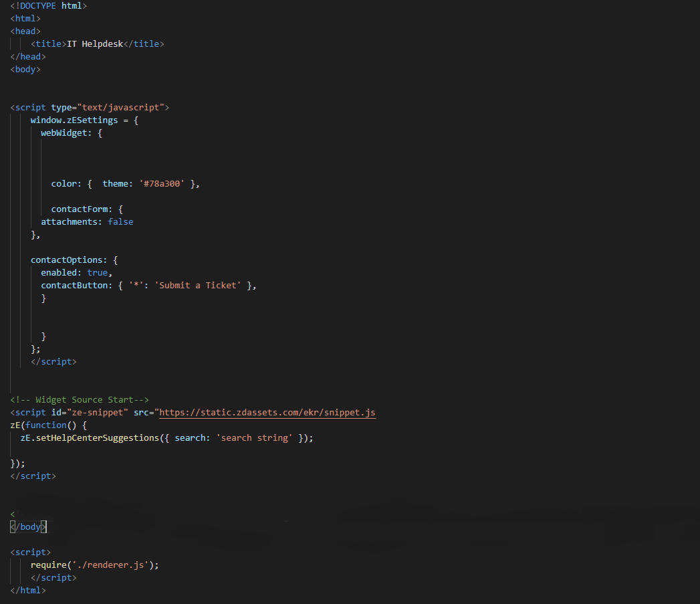Click the IT Helpdesk title text
700x604 pixels.
tap(94, 43)
